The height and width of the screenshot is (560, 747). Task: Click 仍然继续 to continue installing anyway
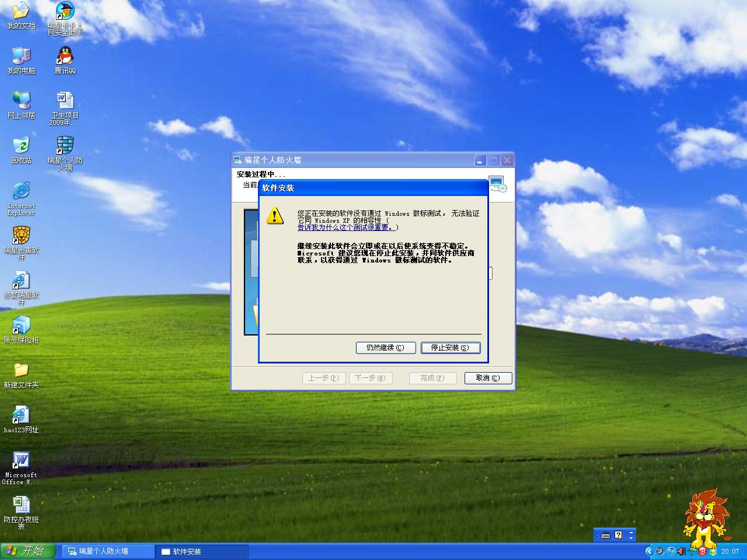(386, 348)
